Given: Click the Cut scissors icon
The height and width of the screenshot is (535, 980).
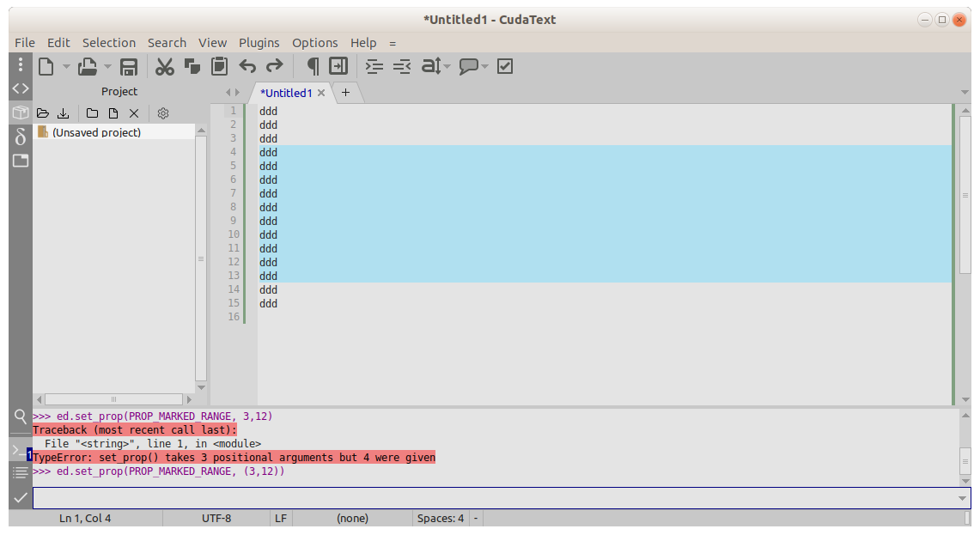Looking at the screenshot, I should 164,66.
